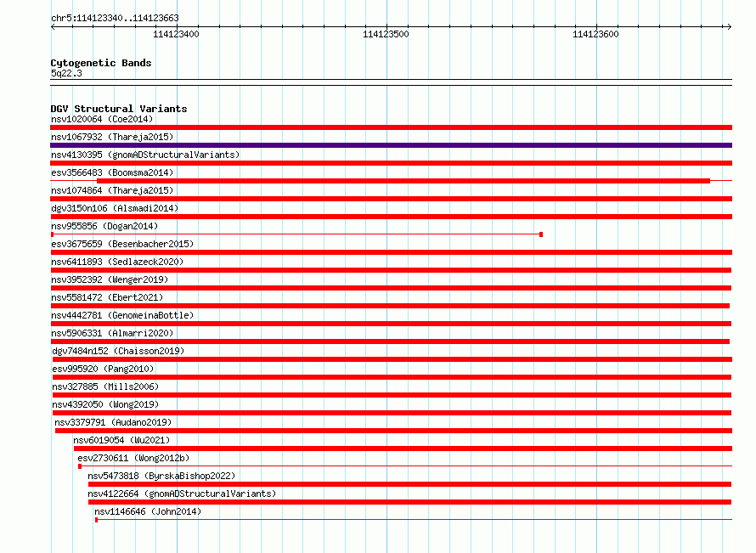The image size is (756, 553).
Task: Click the right end marker of nsv955856
Action: click(541, 234)
